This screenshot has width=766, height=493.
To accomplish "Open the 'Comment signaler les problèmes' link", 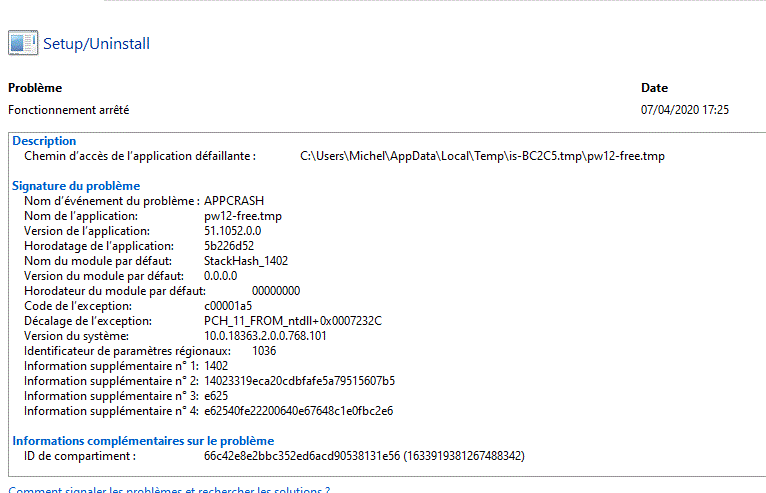I will (169, 489).
